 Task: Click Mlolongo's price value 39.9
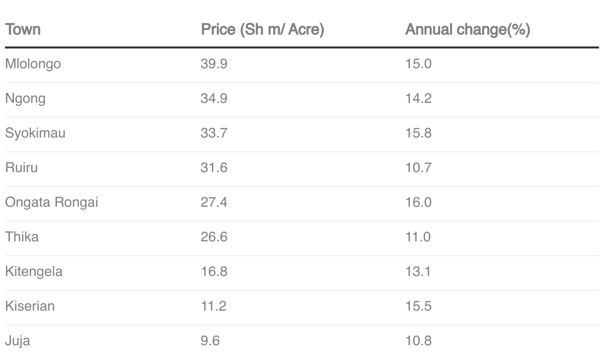[214, 64]
